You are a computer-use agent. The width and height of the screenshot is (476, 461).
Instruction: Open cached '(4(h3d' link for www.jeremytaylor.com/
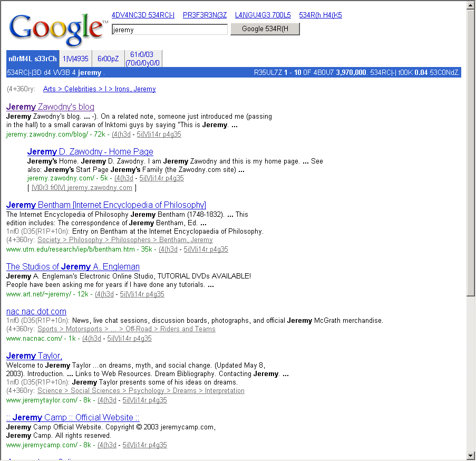[x=107, y=400]
